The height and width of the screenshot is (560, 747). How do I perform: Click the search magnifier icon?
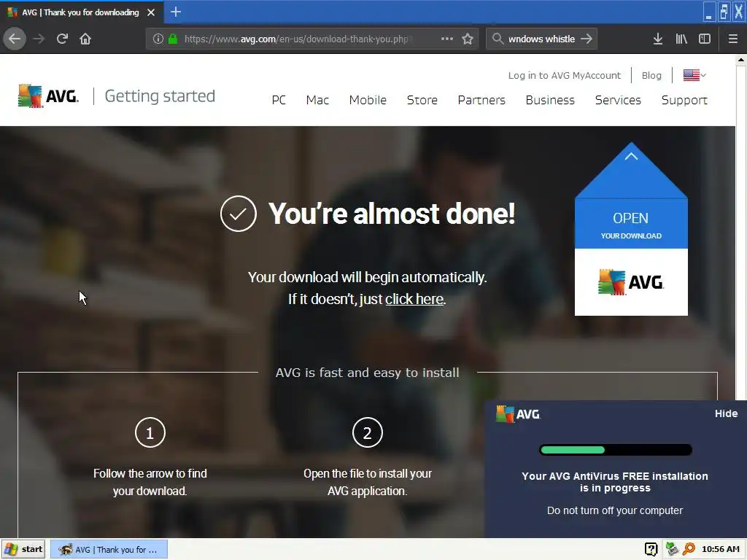(498, 39)
